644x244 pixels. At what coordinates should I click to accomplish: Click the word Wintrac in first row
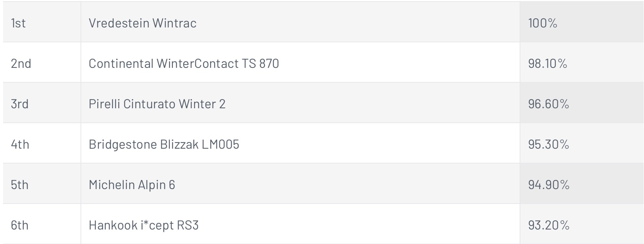click(x=174, y=23)
